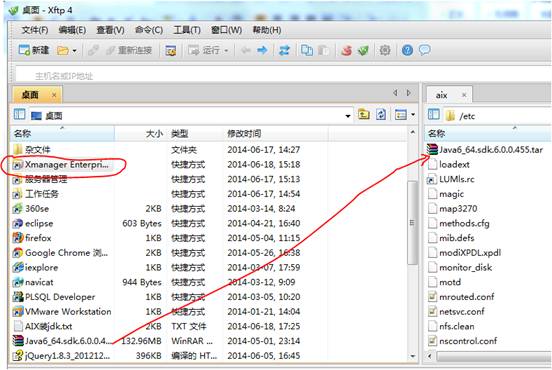Viewport: 552px width, 370px height.
Task: Click the synchronize arrows icon
Action: click(x=284, y=50)
